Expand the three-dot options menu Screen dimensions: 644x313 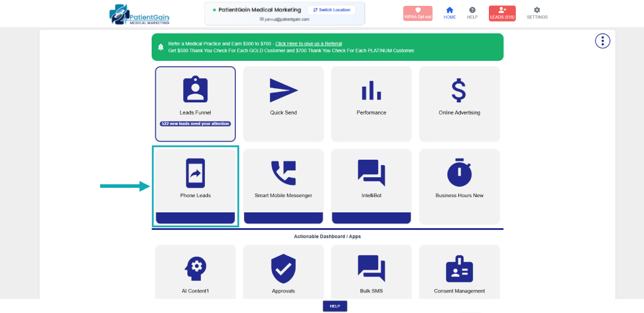pyautogui.click(x=602, y=41)
